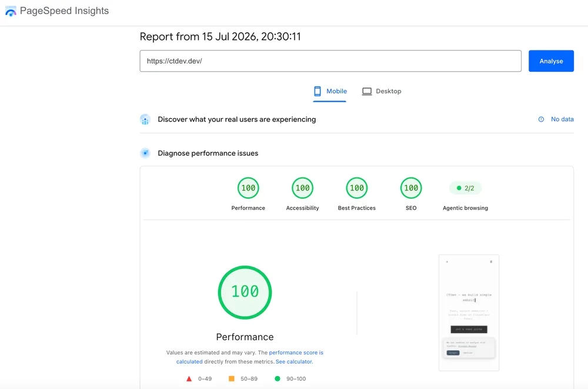Click the Accessibility label

tap(302, 208)
